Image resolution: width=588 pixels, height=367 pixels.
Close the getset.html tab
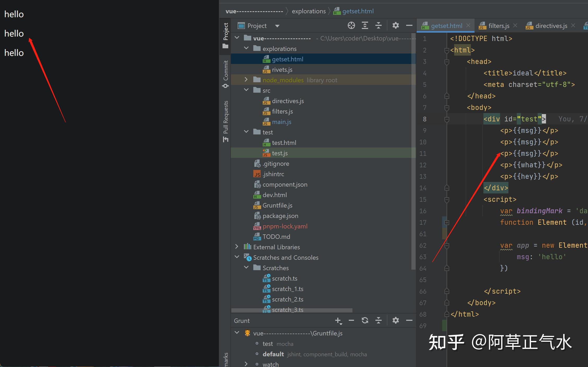point(468,26)
